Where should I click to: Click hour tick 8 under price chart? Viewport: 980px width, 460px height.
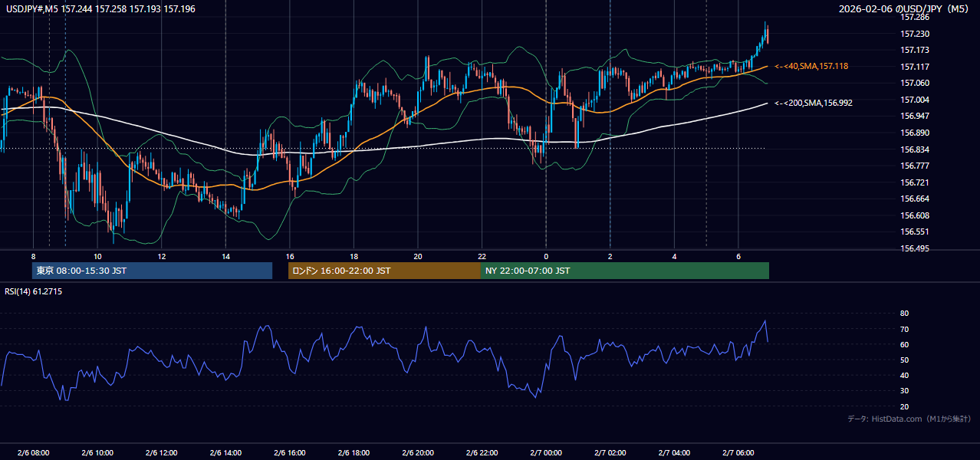coord(33,256)
